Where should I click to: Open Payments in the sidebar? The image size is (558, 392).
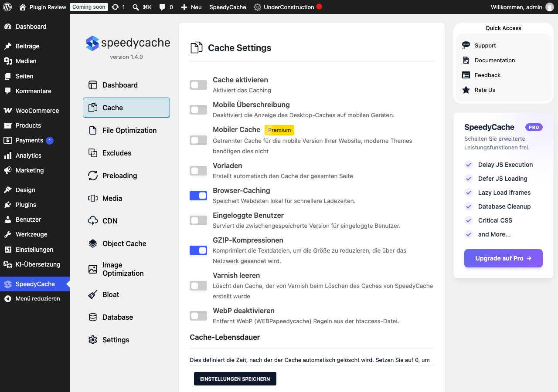tap(35, 140)
